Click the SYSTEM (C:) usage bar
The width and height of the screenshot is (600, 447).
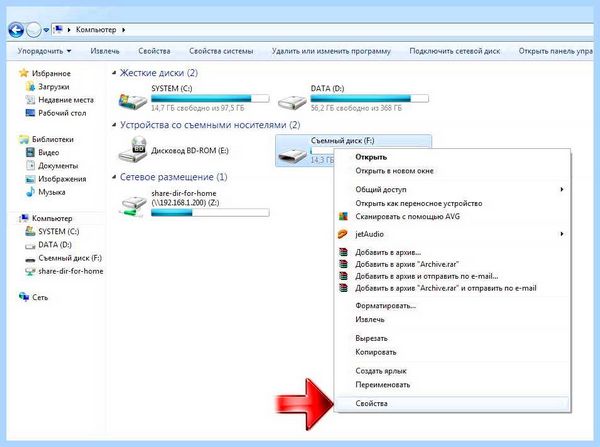tap(210, 98)
